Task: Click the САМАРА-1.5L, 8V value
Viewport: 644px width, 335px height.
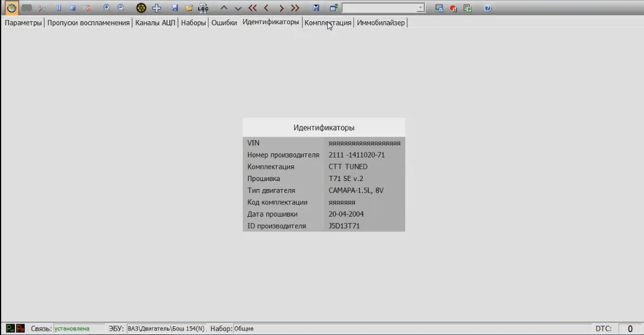Action: pyautogui.click(x=356, y=191)
